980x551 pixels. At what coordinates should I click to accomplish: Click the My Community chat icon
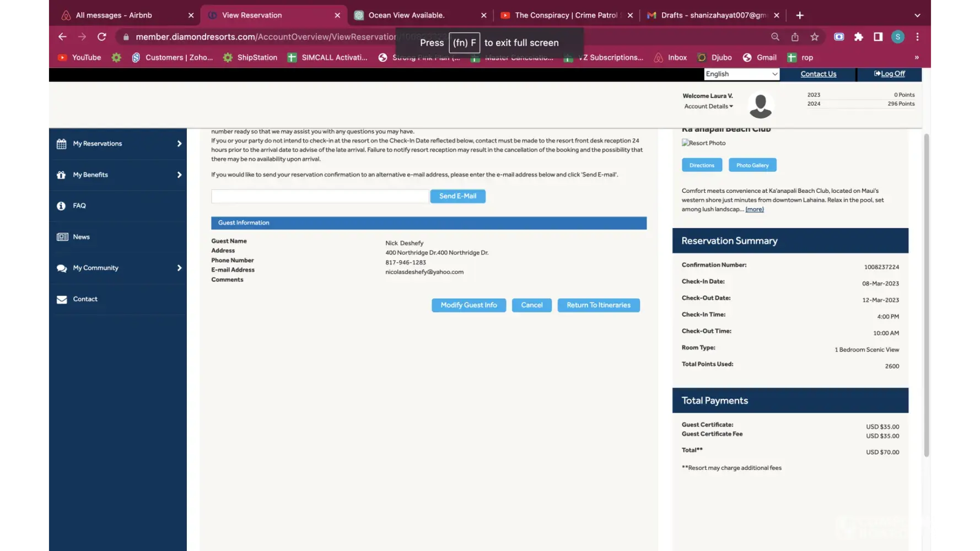click(61, 268)
